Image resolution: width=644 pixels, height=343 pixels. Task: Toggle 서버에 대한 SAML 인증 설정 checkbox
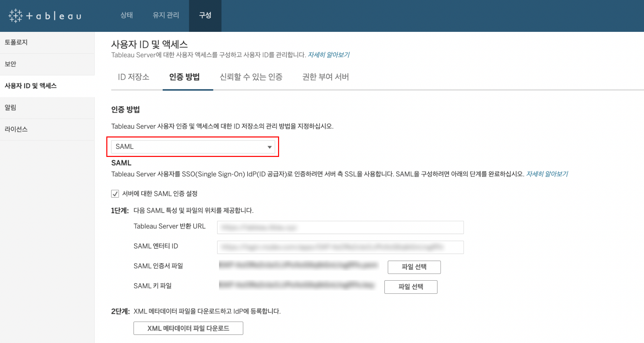click(115, 194)
